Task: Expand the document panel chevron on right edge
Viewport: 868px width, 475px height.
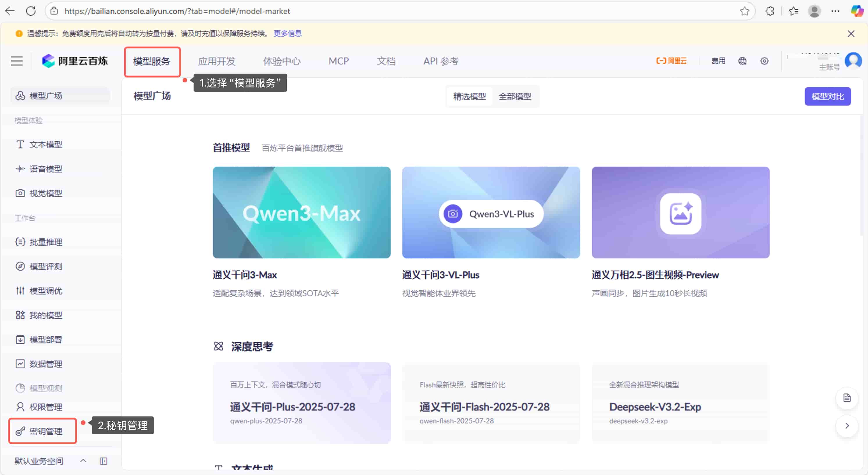Action: [847, 426]
